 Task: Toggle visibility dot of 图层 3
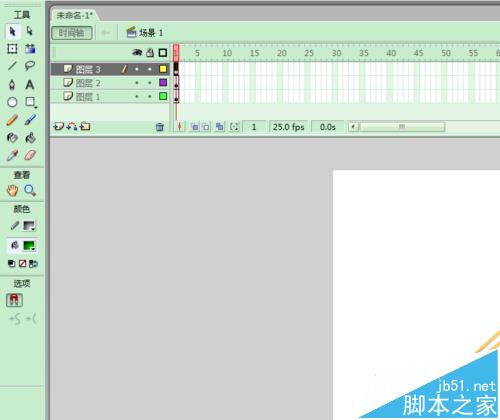(137, 69)
